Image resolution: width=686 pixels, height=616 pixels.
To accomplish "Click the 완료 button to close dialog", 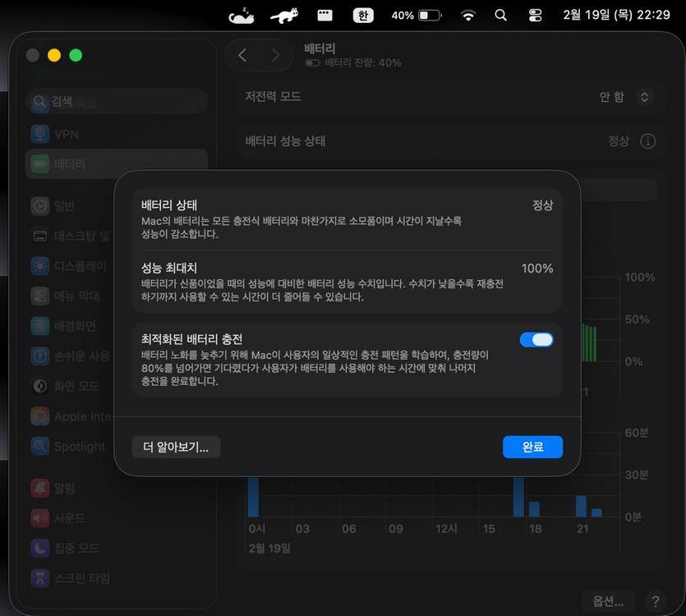I will tap(532, 447).
